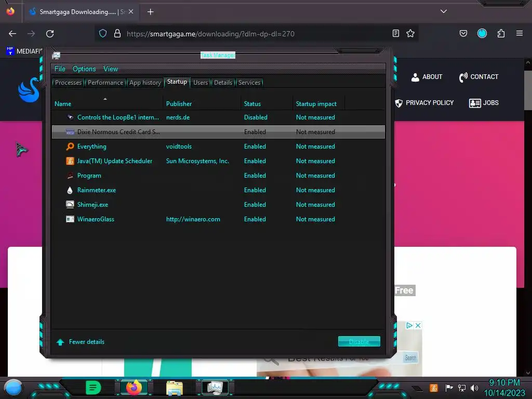Click the http://winaero.com publisher cell
The width and height of the screenshot is (532, 399).
click(193, 219)
